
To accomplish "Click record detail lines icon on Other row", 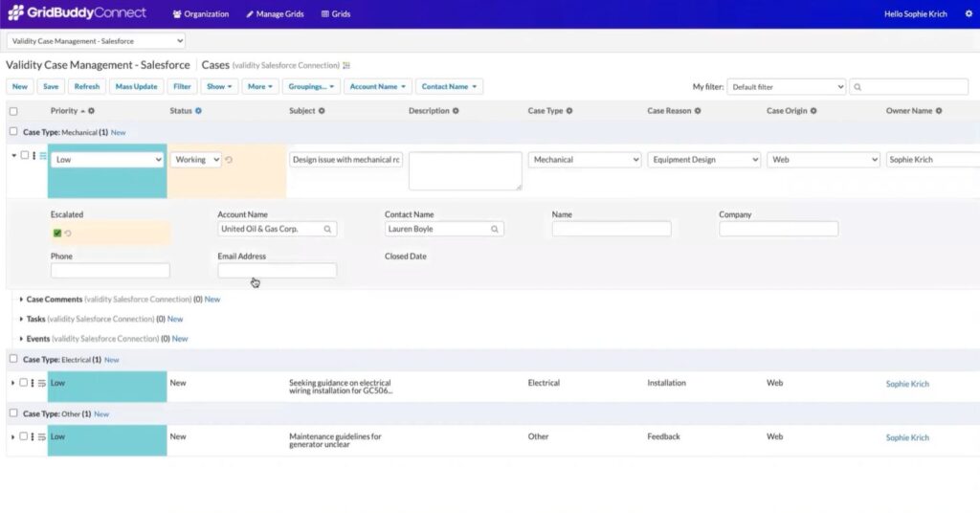I will (42, 436).
